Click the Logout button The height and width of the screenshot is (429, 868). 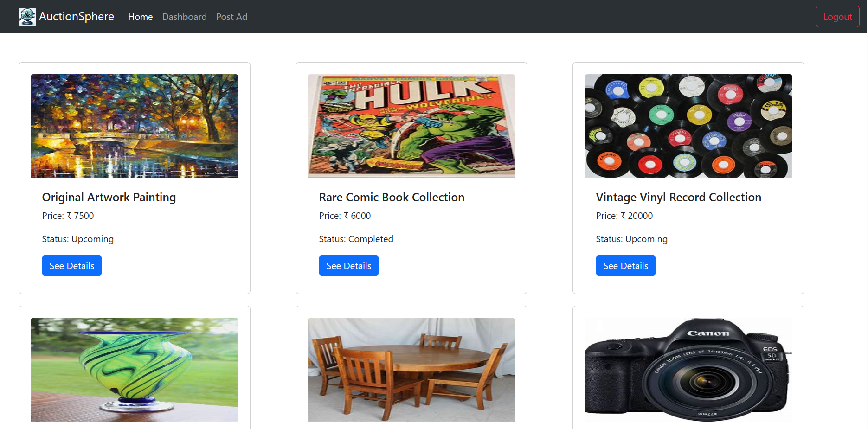[837, 16]
